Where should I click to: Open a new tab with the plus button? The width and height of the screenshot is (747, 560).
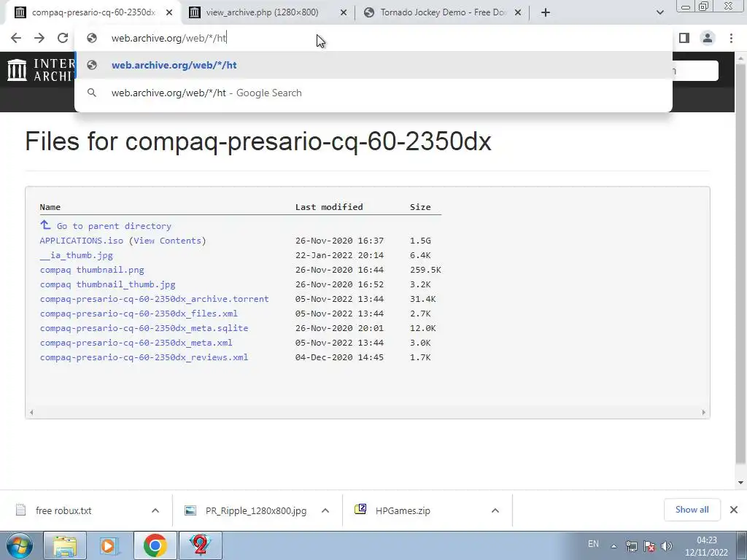click(x=546, y=12)
